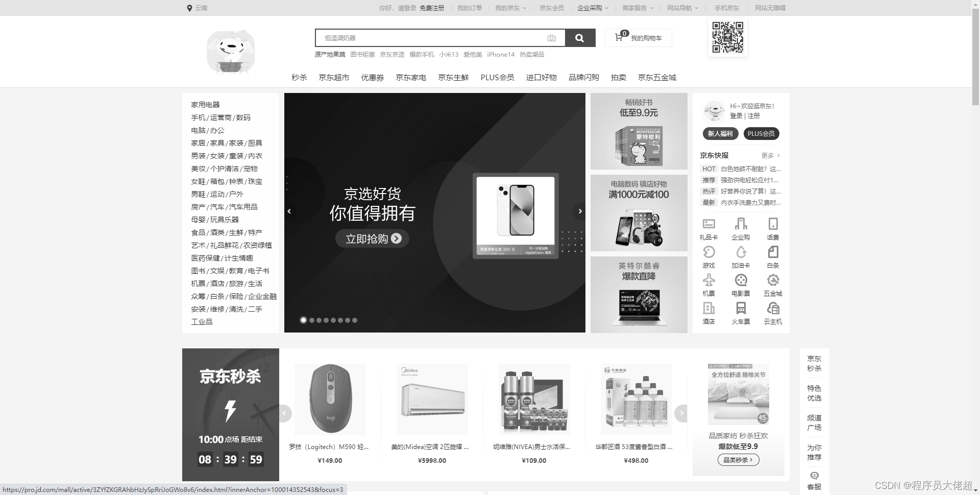Click the 品类秒杀 button
Screen dimensions: 980x495
coord(738,460)
